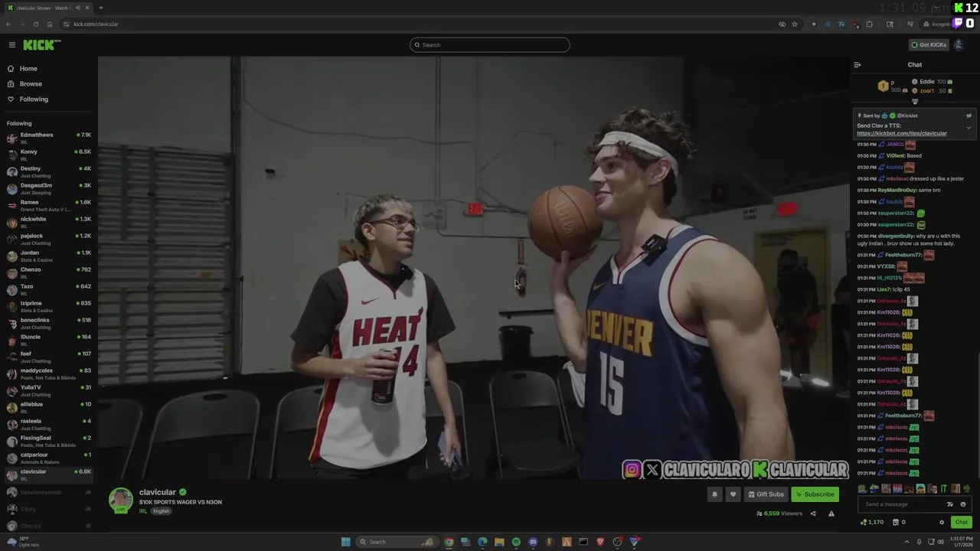
Task: Open Spotify from the taskbar
Action: (x=516, y=542)
